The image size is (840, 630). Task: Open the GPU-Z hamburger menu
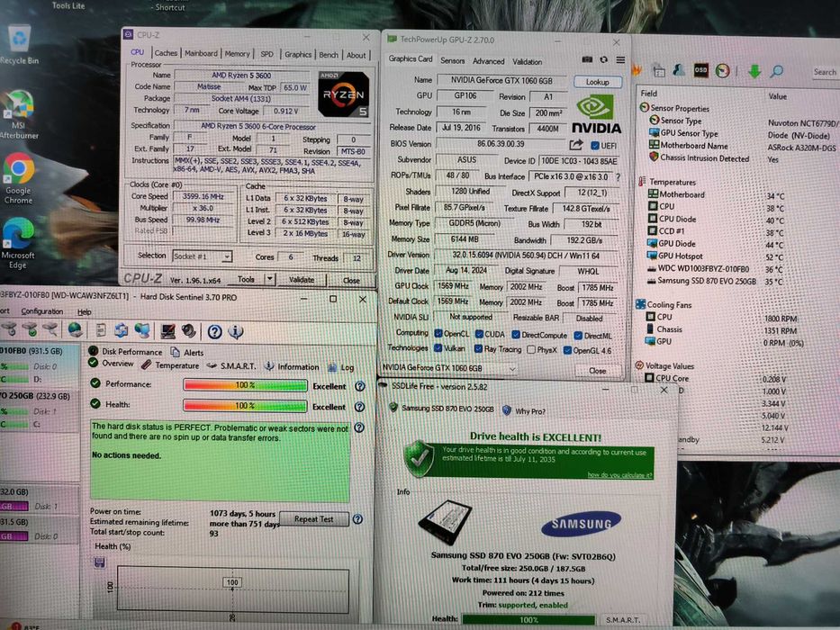coord(620,60)
